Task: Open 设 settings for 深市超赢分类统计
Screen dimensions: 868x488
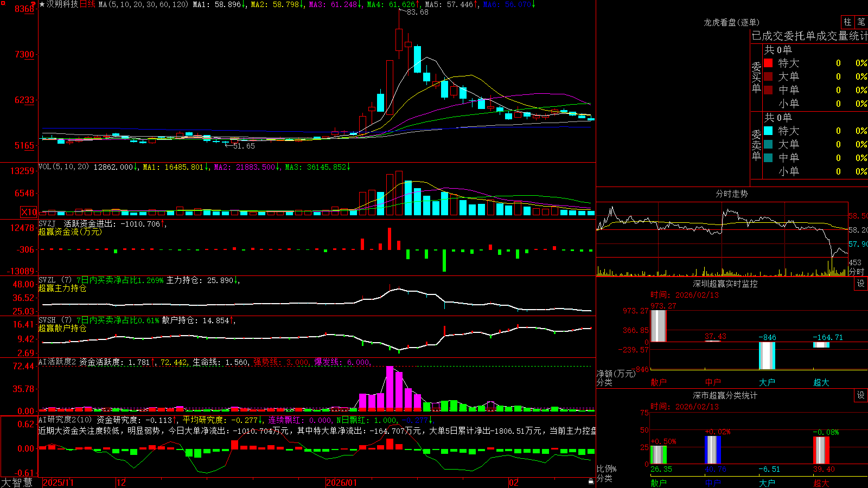Action: 861,395
